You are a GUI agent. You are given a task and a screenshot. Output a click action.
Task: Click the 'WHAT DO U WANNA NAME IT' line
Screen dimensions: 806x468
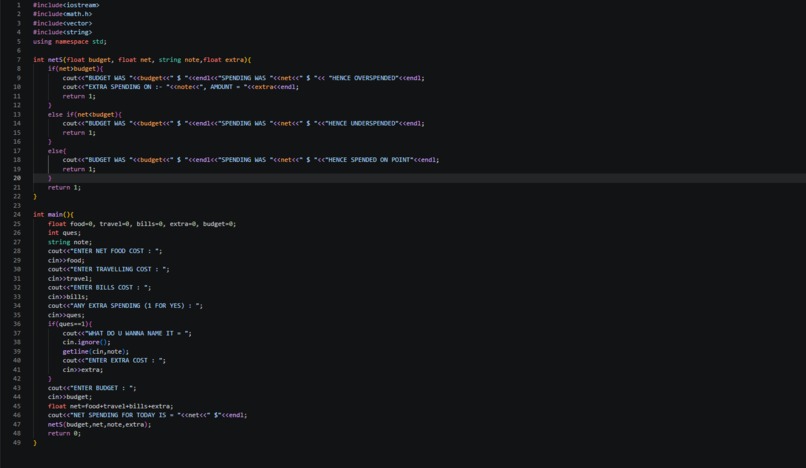(127, 333)
